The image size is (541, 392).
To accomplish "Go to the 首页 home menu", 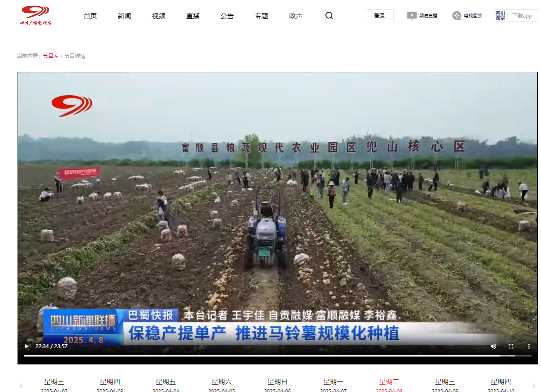I will point(90,16).
